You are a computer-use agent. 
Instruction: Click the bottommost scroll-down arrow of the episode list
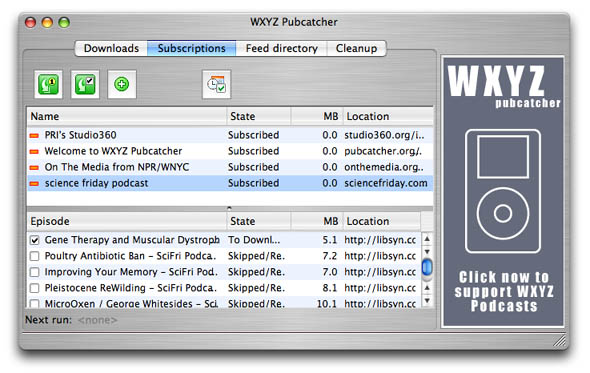427,301
